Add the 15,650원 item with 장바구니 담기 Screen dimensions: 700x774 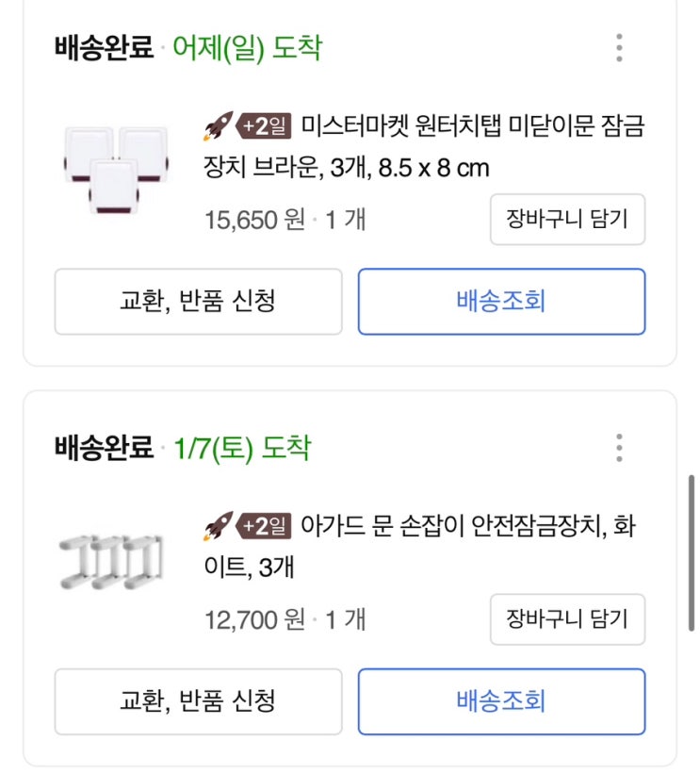(567, 219)
